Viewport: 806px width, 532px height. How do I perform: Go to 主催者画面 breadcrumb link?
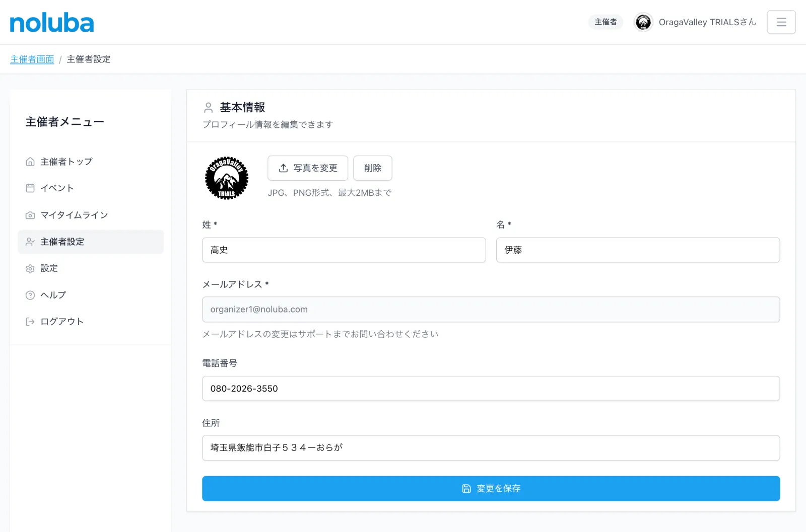click(x=32, y=59)
